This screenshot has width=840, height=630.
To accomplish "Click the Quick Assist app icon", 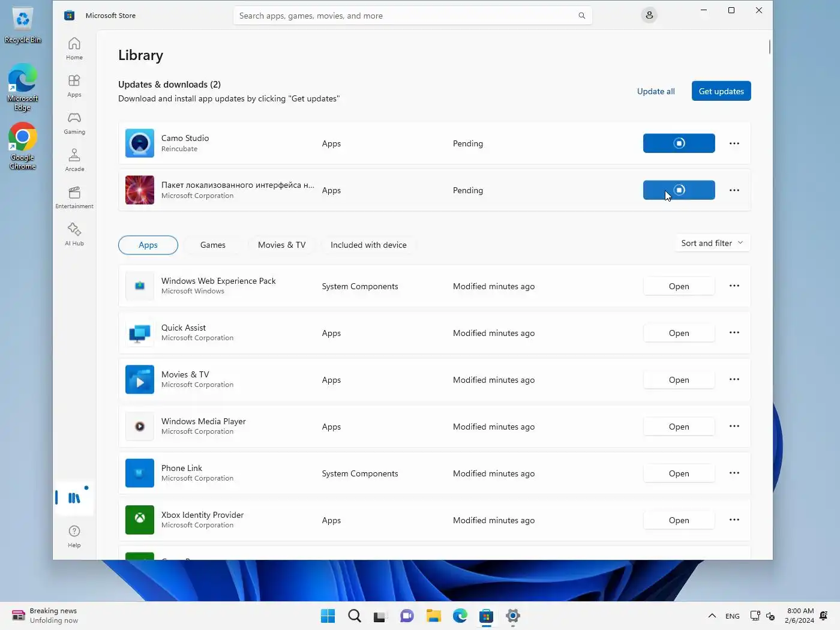I will click(140, 333).
